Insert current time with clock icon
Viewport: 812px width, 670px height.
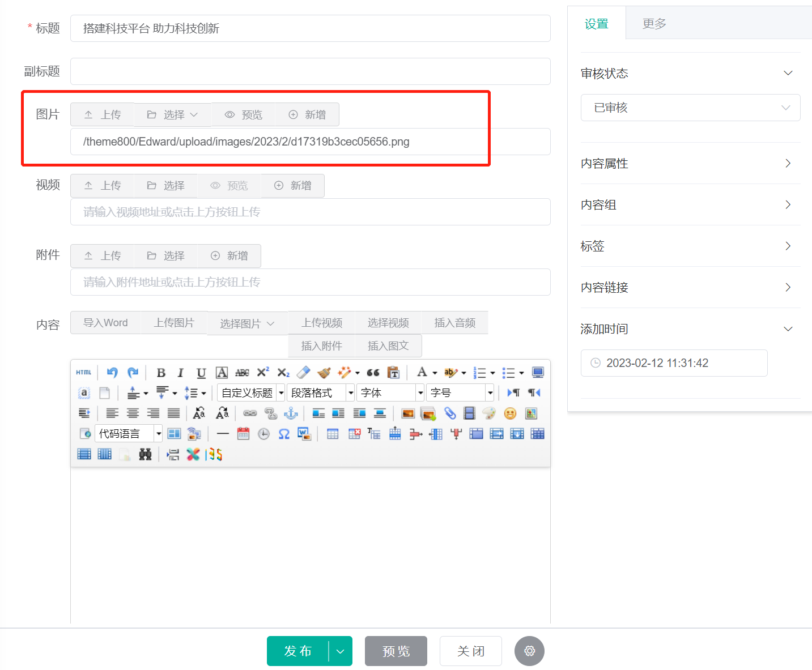coord(263,434)
